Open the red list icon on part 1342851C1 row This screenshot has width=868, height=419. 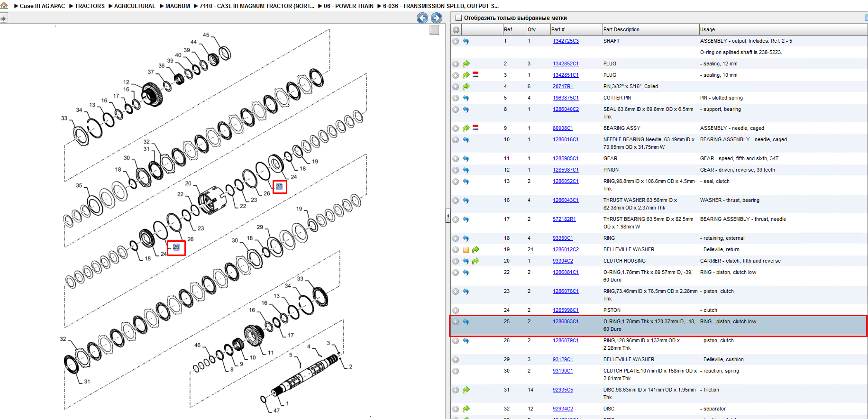coord(475,75)
